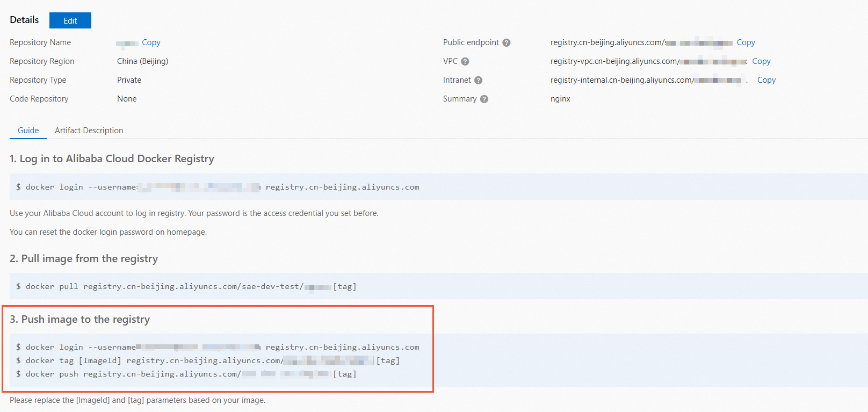Switch to the Guide tab
Image resolution: width=868 pixels, height=412 pixels.
click(x=28, y=131)
